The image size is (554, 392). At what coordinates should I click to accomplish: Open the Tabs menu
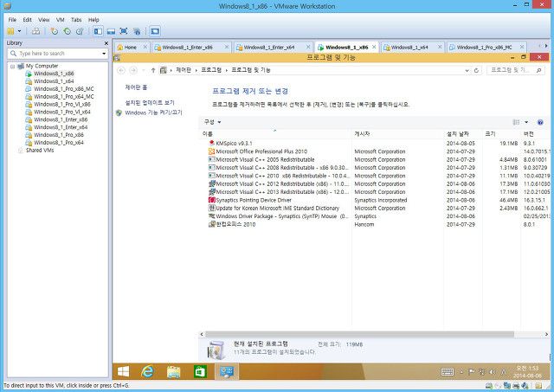coord(76,20)
